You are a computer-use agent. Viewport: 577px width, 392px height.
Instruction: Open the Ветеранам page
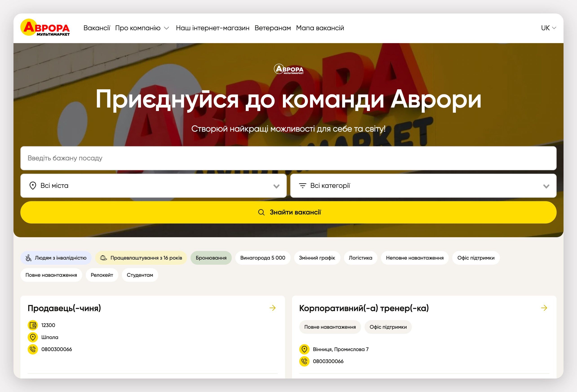click(273, 28)
